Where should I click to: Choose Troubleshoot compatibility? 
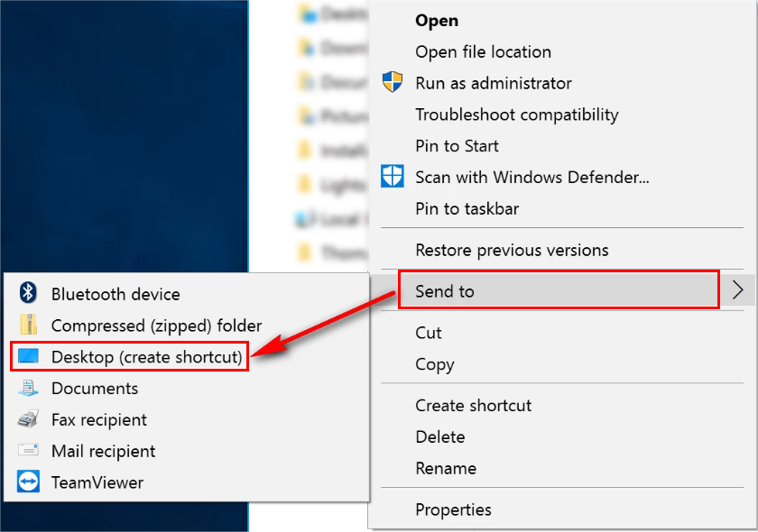[x=517, y=115]
